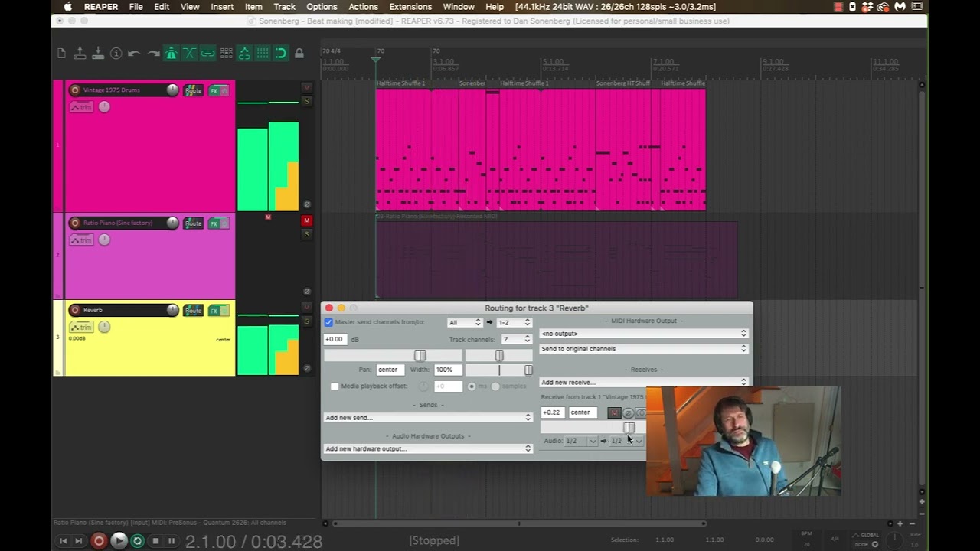Click transport Go to end button
980x551 pixels.
tap(79, 541)
